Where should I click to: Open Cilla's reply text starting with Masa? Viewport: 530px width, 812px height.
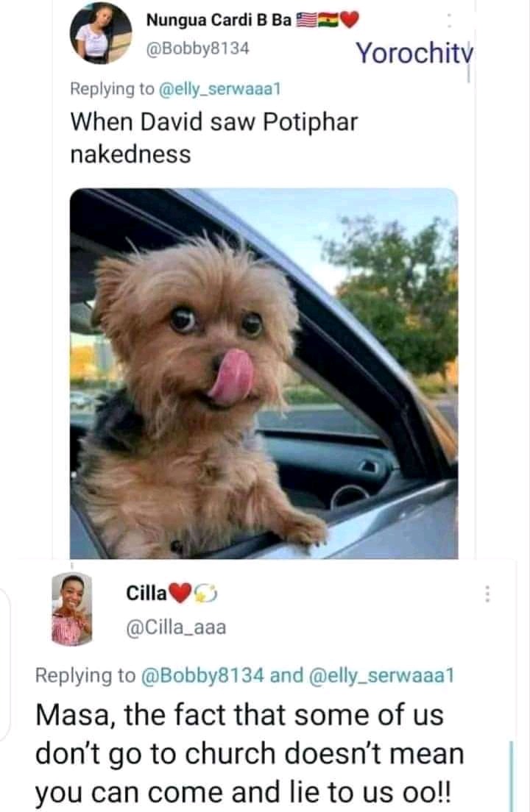coord(250,753)
